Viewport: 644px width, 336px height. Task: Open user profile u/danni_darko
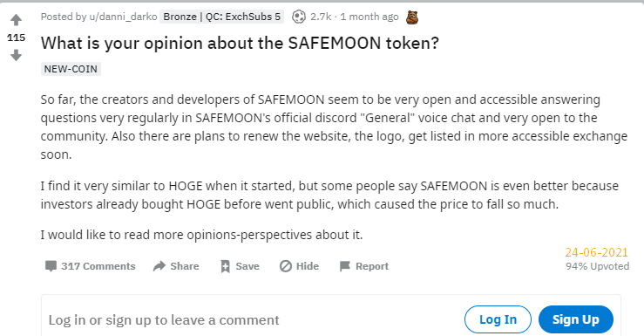click(x=123, y=17)
